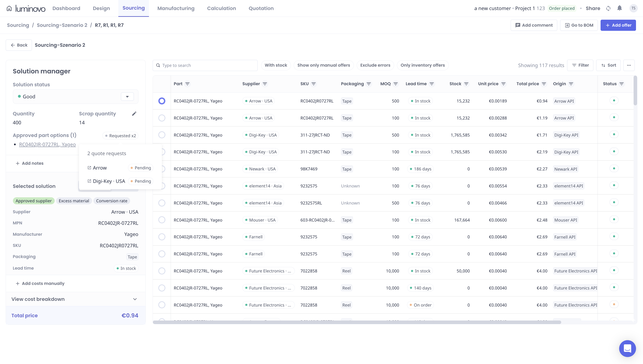The height and width of the screenshot is (364, 643).
Task: Click the sync/refresh icon in the header
Action: point(608,8)
